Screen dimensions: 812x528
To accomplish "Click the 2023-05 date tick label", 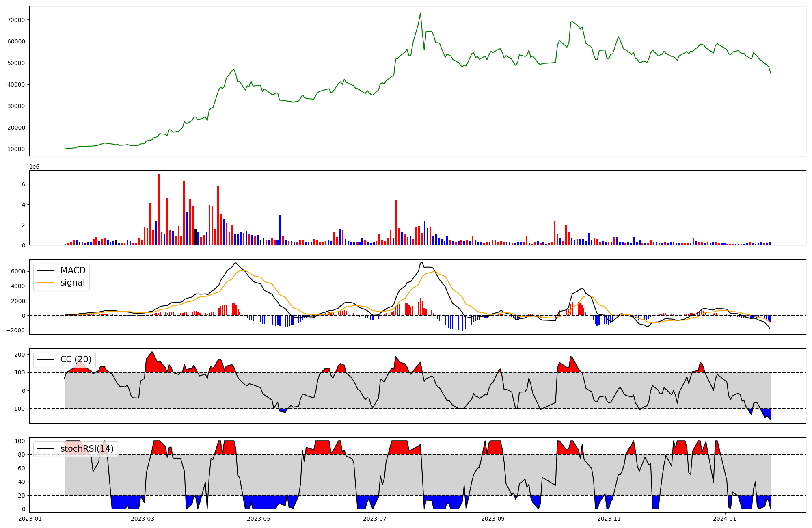I will [x=259, y=519].
